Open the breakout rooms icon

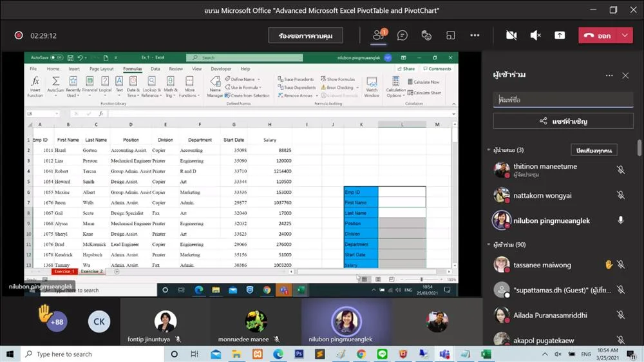pyautogui.click(x=451, y=35)
